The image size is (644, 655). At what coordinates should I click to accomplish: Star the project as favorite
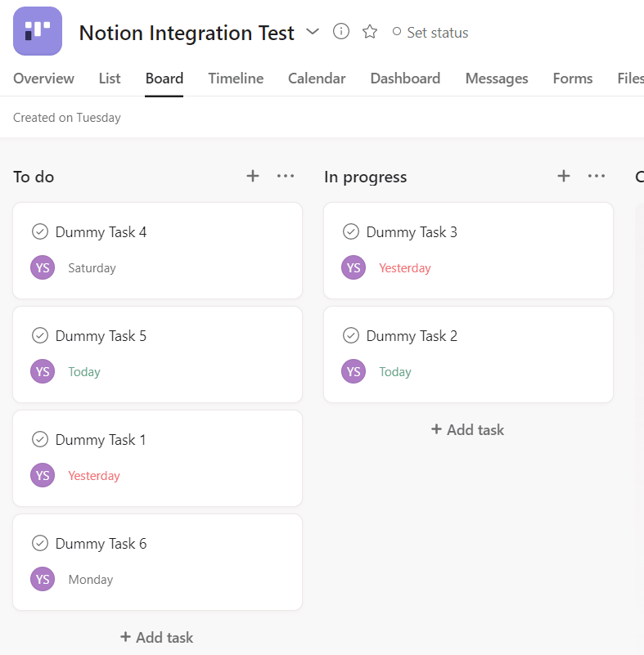coord(370,32)
